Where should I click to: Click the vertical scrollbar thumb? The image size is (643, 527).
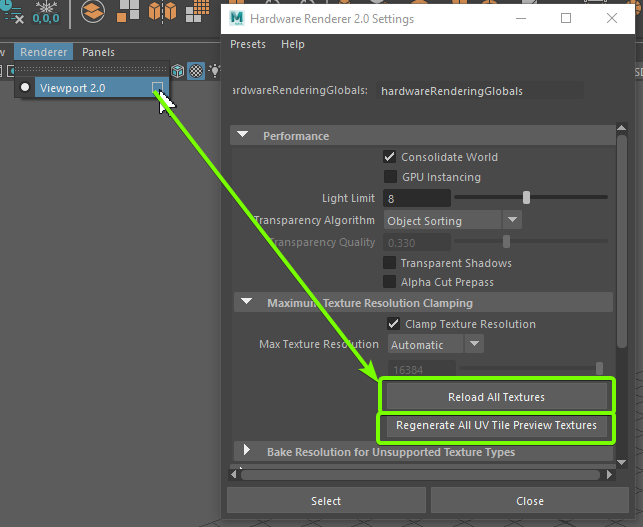[x=622, y=242]
